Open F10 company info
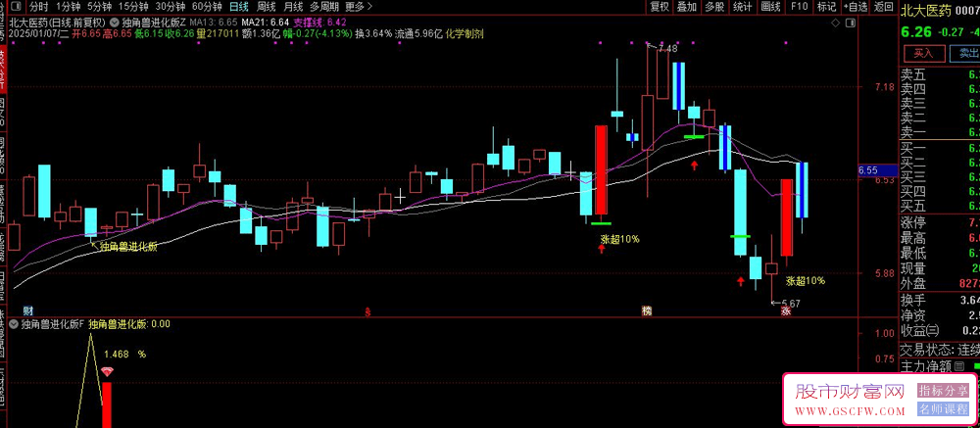This screenshot has height=428, width=980. (799, 7)
